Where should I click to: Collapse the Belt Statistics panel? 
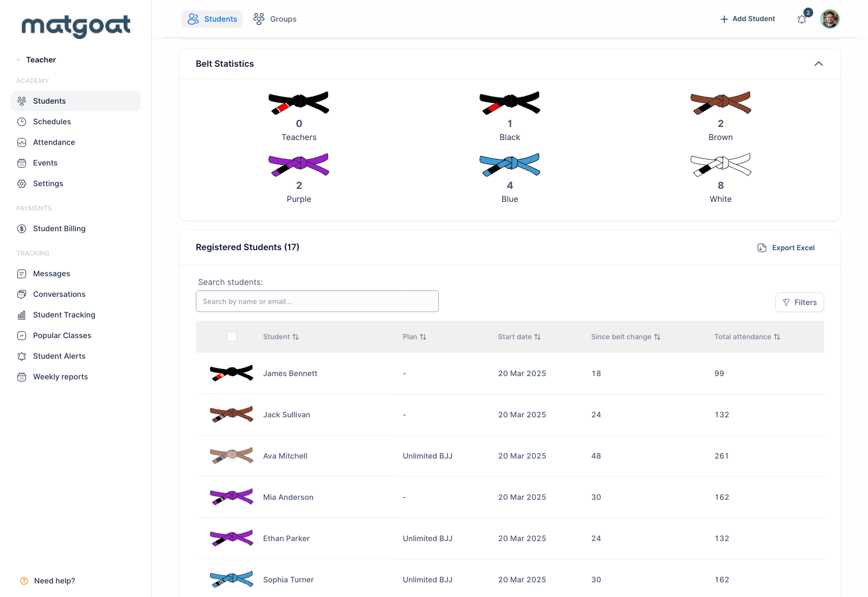click(819, 63)
